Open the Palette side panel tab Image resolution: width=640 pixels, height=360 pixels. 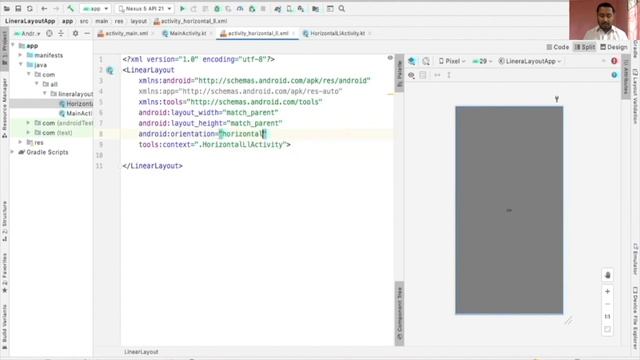tap(400, 74)
